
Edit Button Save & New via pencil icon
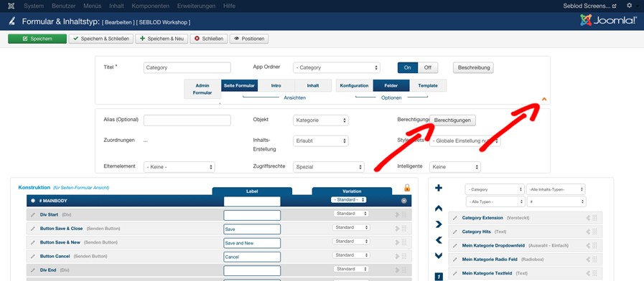click(x=33, y=242)
